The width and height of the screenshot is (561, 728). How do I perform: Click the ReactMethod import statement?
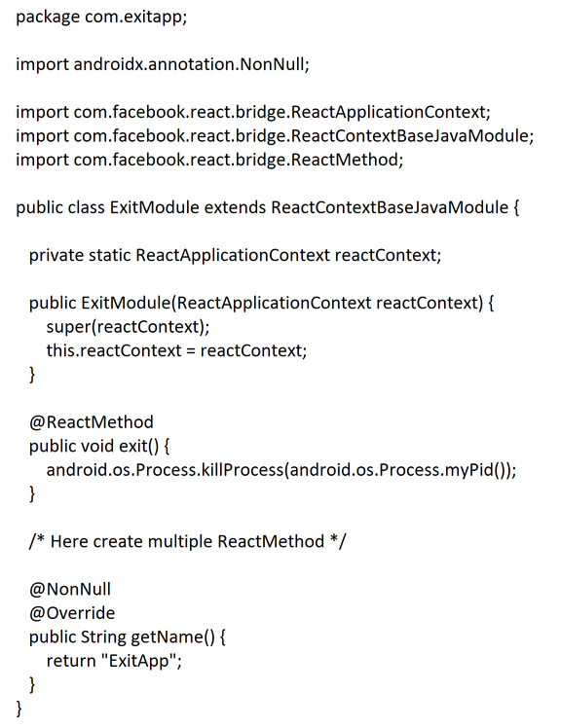click(209, 160)
